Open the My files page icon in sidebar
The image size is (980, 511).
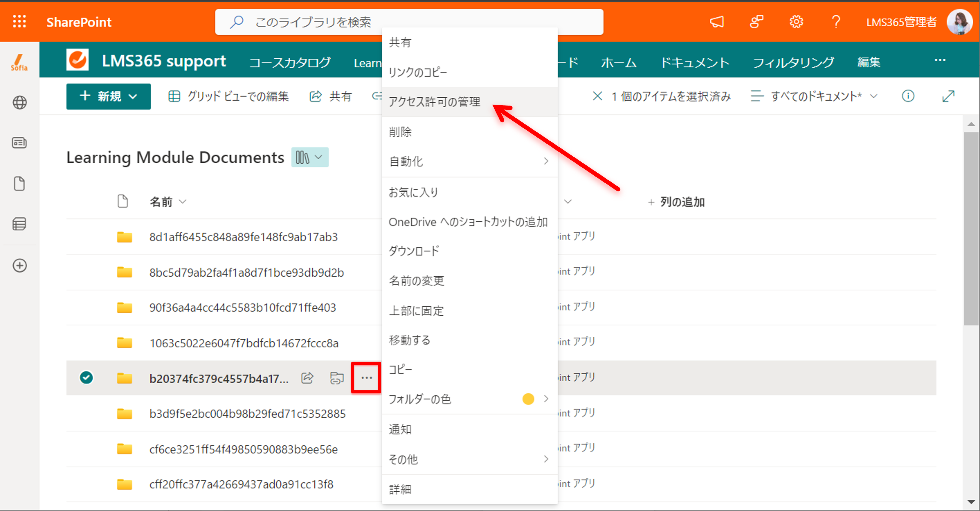point(19,184)
